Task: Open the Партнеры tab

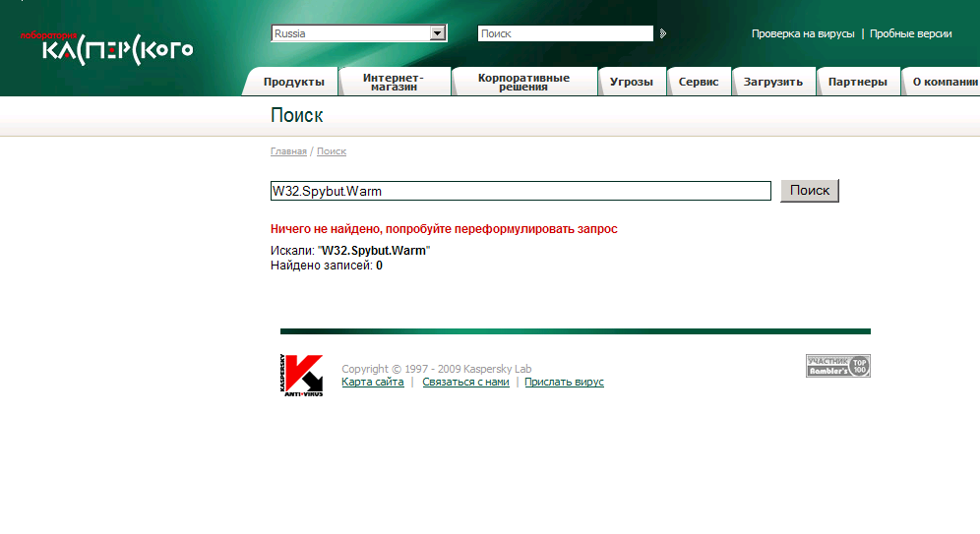Action: pos(858,82)
